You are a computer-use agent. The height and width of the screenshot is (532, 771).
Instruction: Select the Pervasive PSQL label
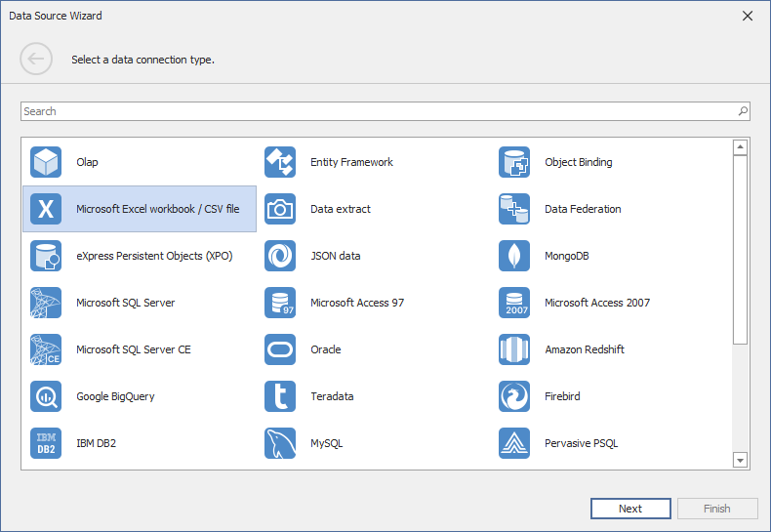click(x=582, y=443)
